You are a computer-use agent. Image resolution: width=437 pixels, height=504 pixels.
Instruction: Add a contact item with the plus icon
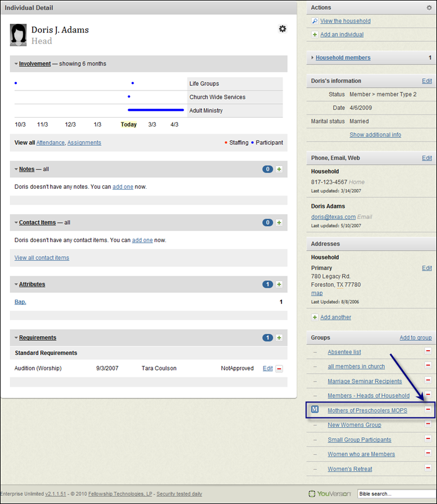[279, 222]
